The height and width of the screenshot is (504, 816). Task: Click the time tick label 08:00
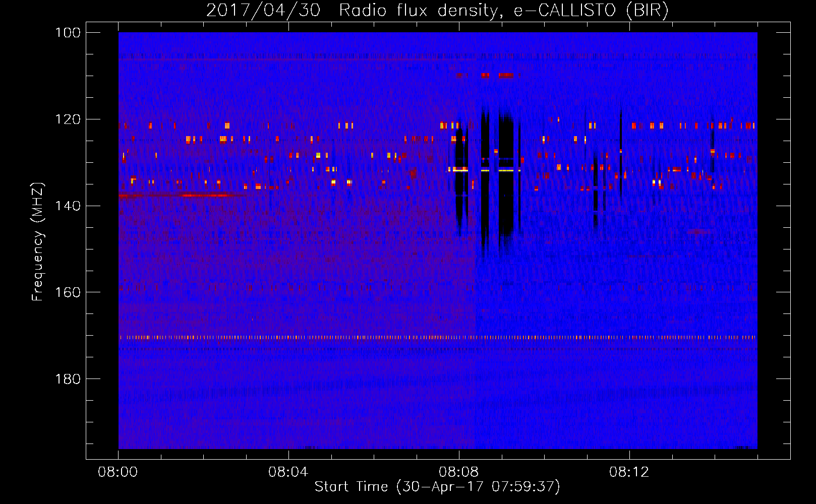(118, 472)
